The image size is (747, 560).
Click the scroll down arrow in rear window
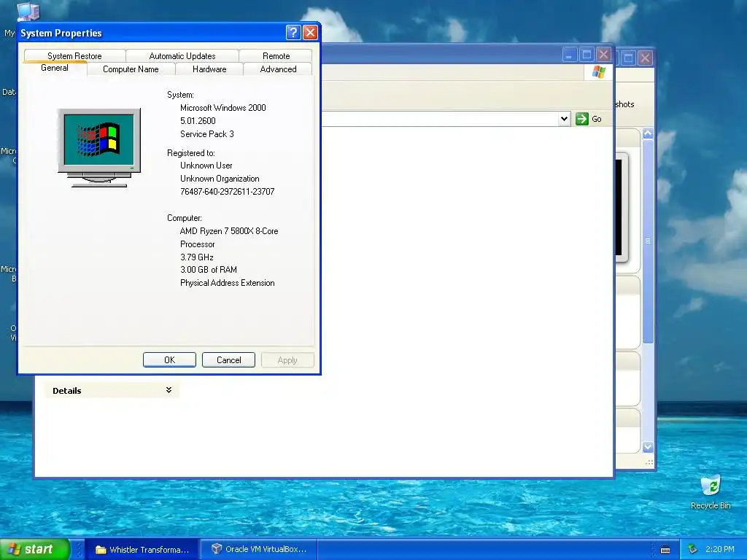[648, 447]
